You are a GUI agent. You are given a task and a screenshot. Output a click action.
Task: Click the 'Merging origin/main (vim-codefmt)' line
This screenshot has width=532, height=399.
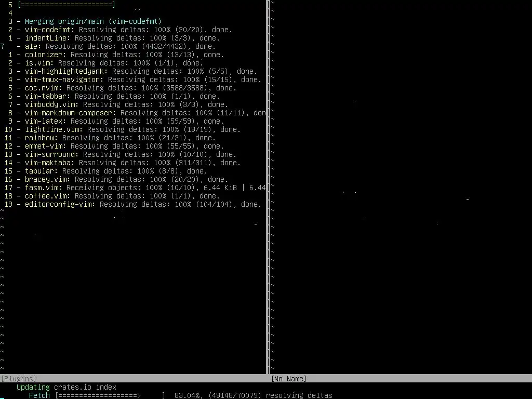tap(89, 21)
